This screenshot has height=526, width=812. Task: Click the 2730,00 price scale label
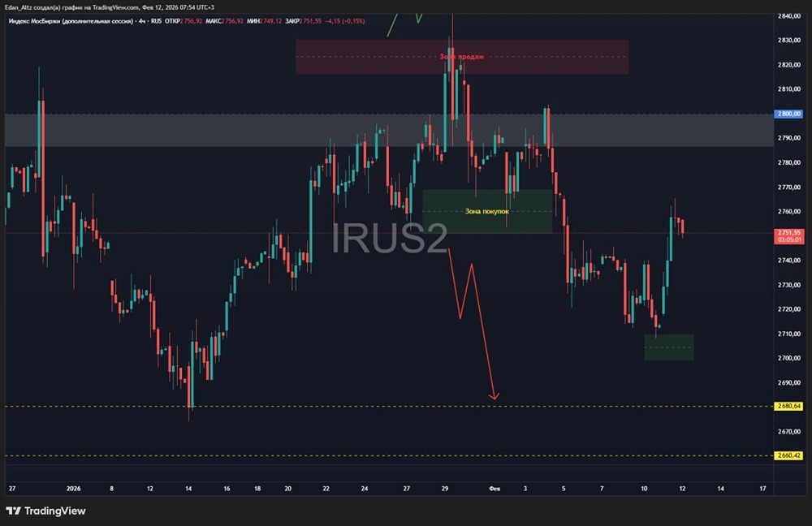tap(788, 285)
